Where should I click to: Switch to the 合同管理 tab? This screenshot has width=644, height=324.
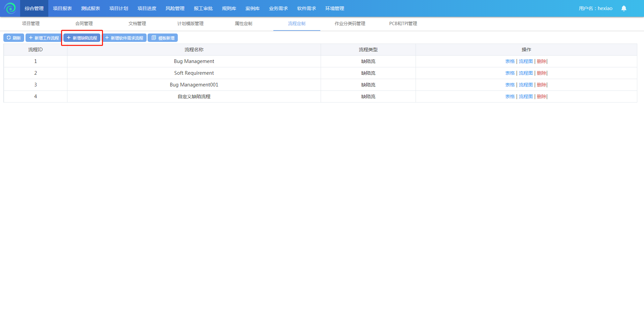[84, 23]
